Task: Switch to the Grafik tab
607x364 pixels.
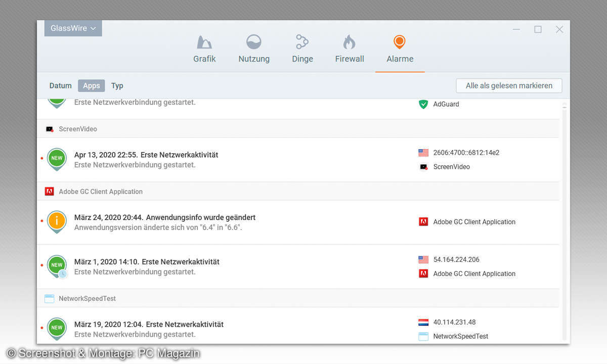Action: tap(204, 49)
